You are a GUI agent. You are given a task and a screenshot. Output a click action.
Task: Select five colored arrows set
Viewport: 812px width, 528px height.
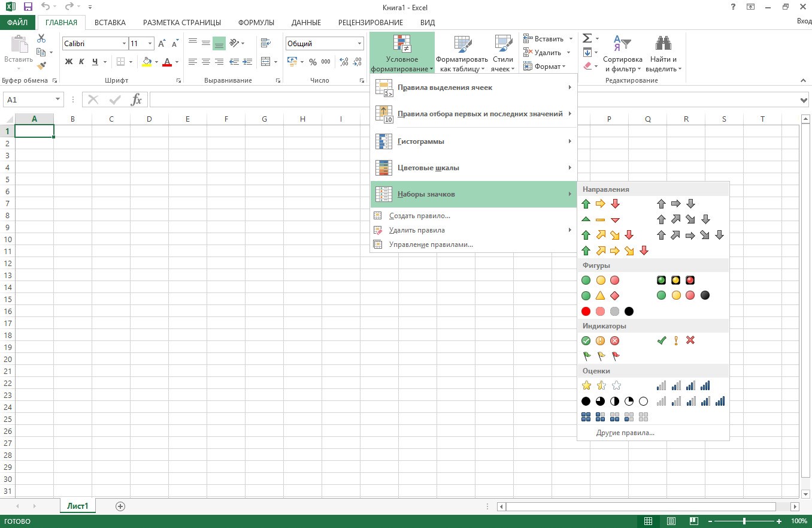[x=615, y=251]
